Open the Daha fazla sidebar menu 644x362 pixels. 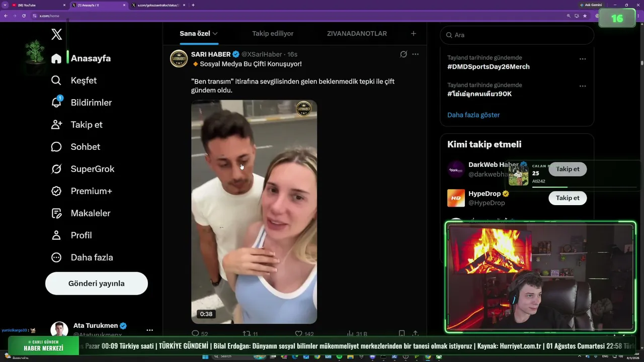82,257
